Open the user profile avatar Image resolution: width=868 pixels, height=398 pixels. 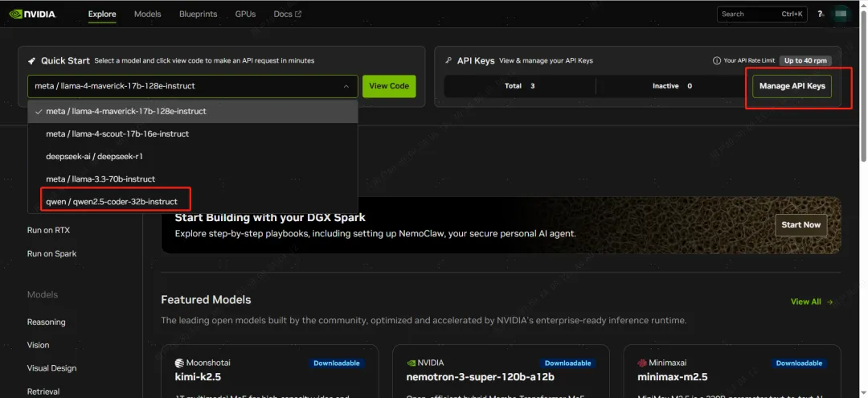coord(841,14)
